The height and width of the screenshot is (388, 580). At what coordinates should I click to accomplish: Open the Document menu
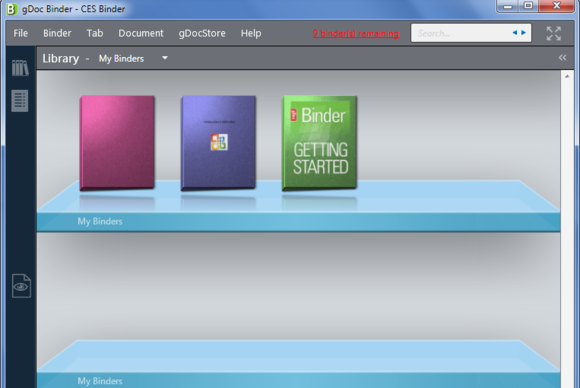click(141, 33)
